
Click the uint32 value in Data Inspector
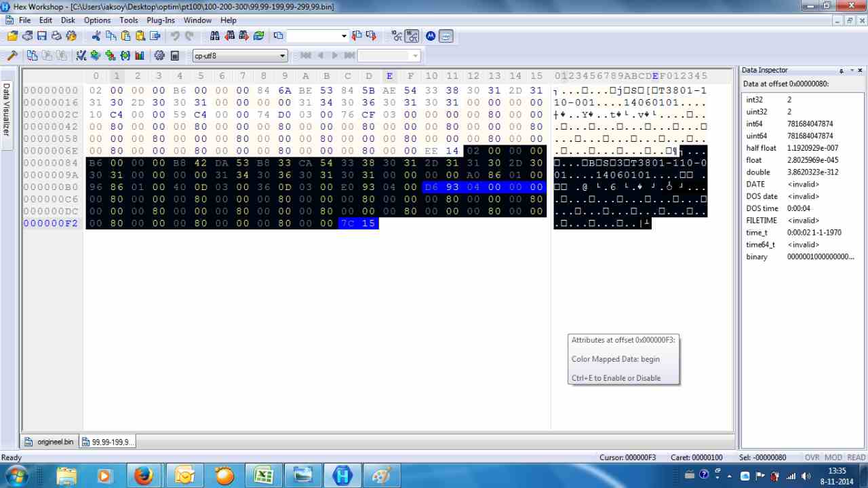[789, 111]
